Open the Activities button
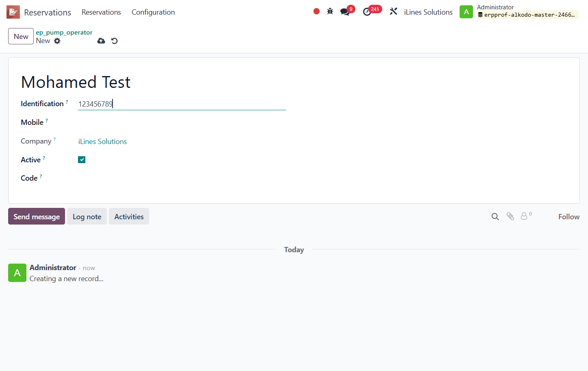Viewport: 588px width, 371px height. coord(129,216)
